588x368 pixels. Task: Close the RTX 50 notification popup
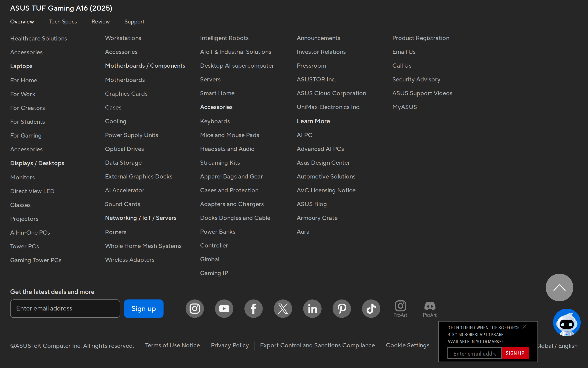[524, 327]
